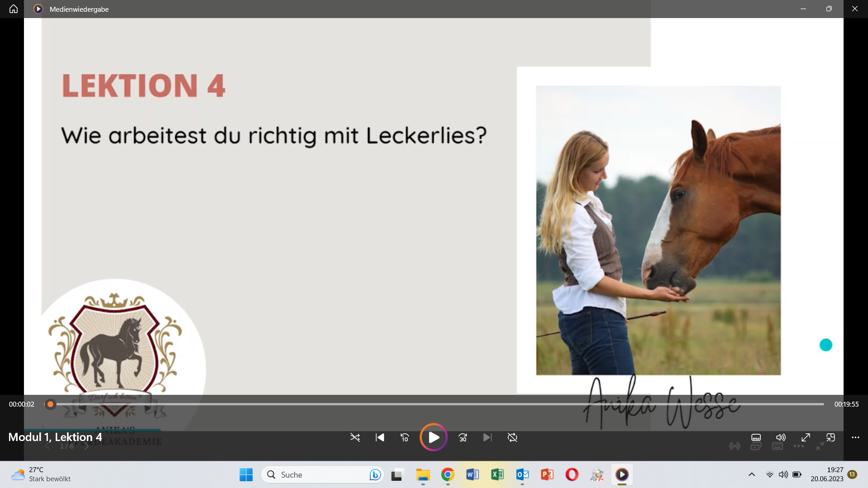This screenshot has height=488, width=868.
Task: Expand hidden system tray icons
Action: [x=751, y=474]
